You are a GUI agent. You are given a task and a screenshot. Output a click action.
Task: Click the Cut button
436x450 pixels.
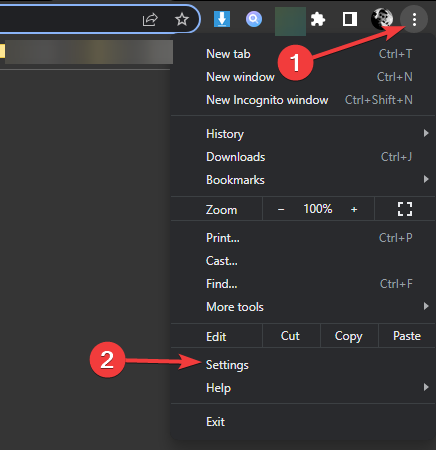point(291,336)
